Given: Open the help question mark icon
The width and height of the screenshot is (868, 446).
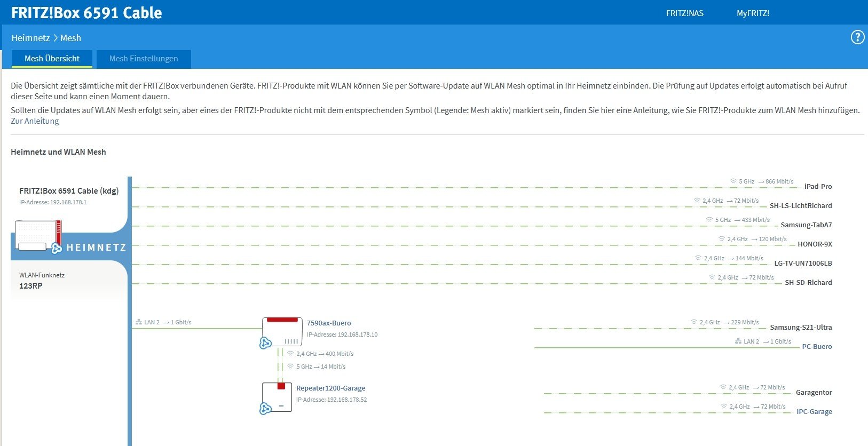Looking at the screenshot, I should point(857,37).
